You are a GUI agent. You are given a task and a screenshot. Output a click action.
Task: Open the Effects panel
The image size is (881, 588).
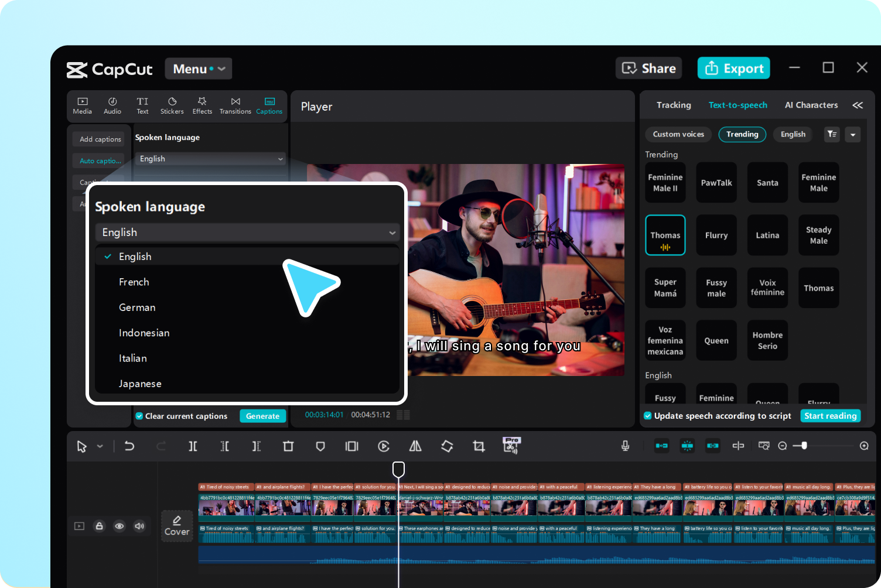click(202, 105)
